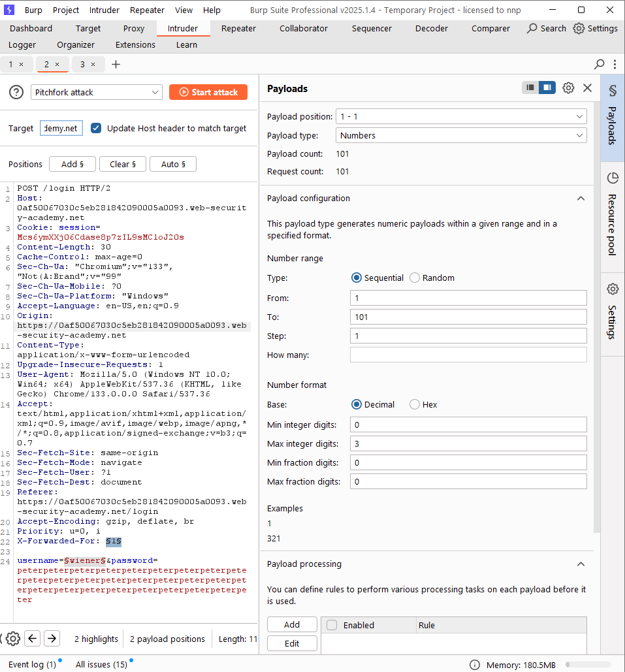This screenshot has width=625, height=672.
Task: Close Intruder tab 3
Action: coord(93,64)
